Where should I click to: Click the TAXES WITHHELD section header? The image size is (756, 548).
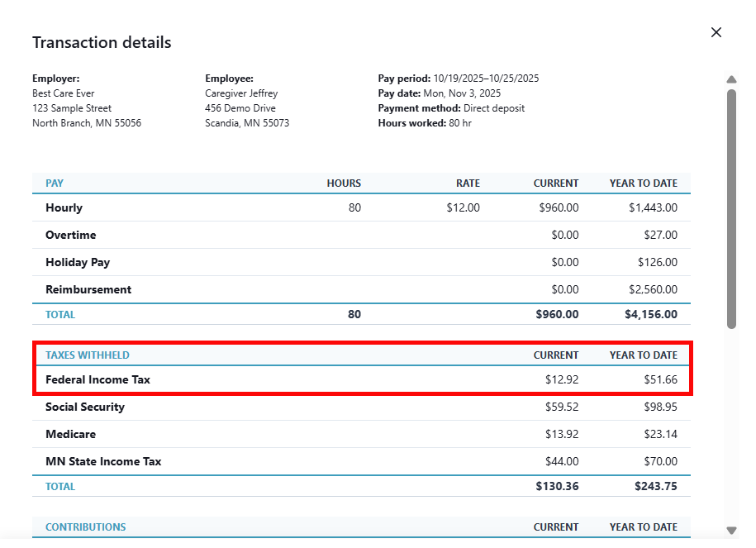pyautogui.click(x=88, y=355)
